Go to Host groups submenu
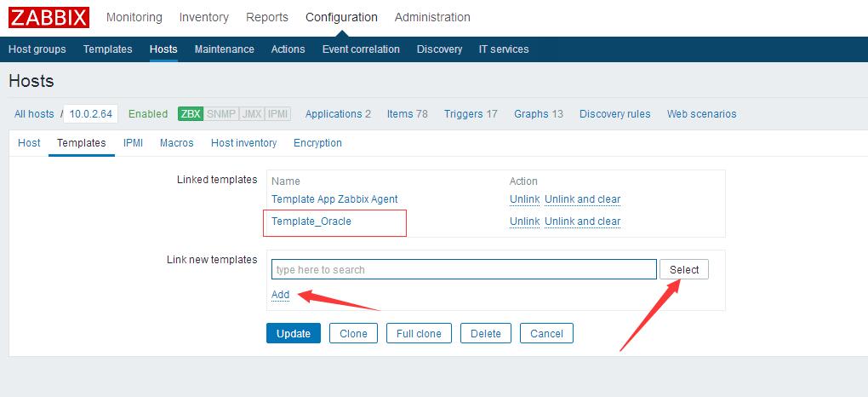This screenshot has width=868, height=397. (x=37, y=49)
